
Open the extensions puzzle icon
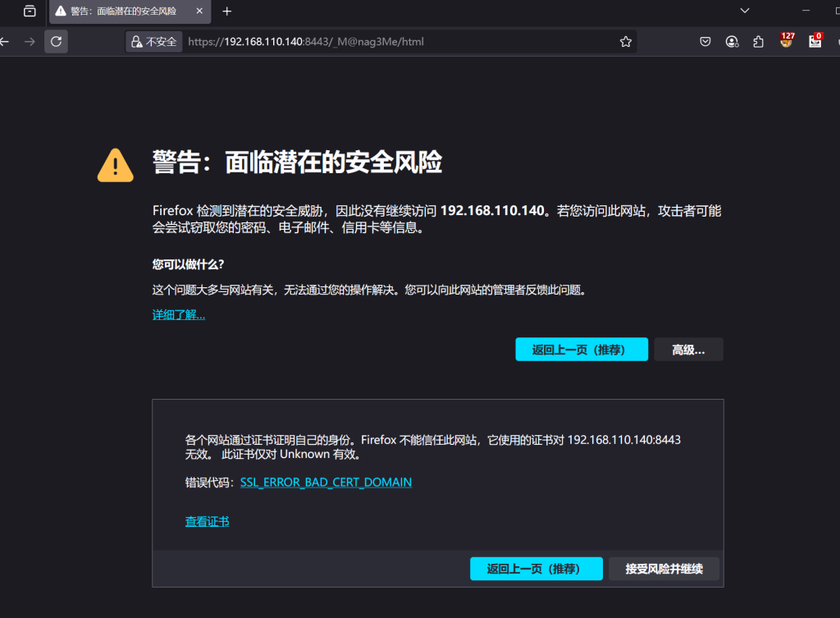(x=758, y=41)
